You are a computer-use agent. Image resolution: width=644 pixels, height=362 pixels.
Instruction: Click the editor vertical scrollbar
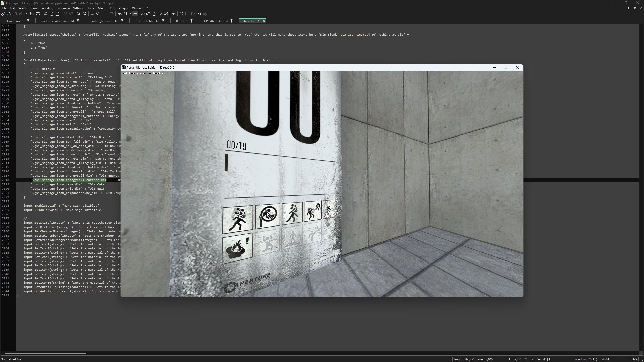[x=641, y=187]
